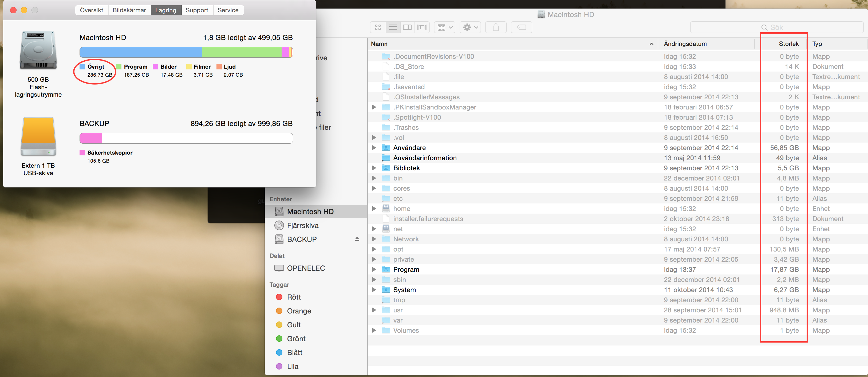
Task: Expand the usr folder
Action: tap(374, 310)
